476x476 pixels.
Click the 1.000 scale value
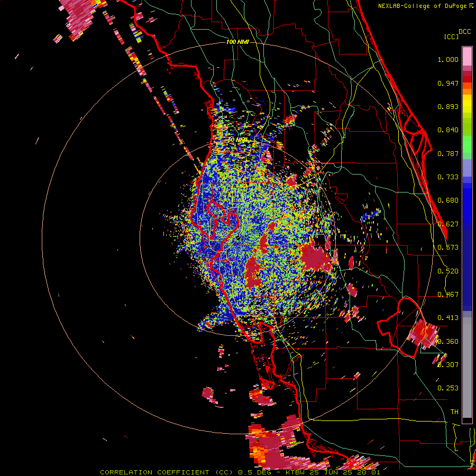[x=448, y=59]
